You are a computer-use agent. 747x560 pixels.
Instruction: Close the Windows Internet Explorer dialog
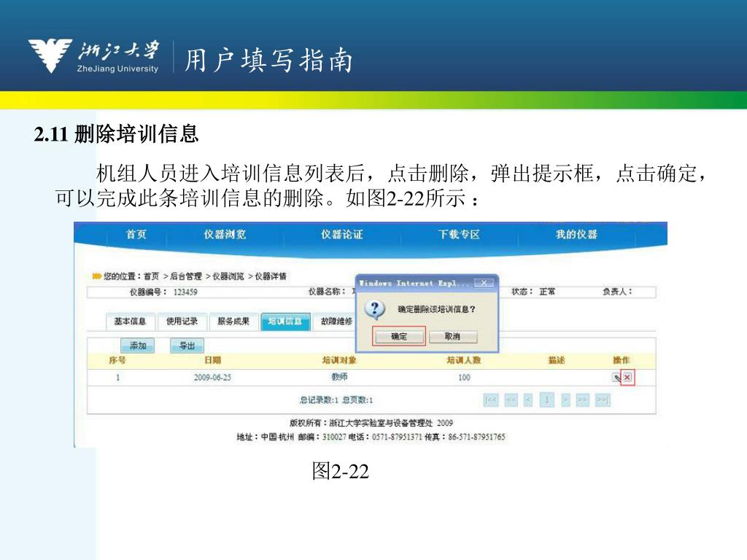pyautogui.click(x=484, y=283)
